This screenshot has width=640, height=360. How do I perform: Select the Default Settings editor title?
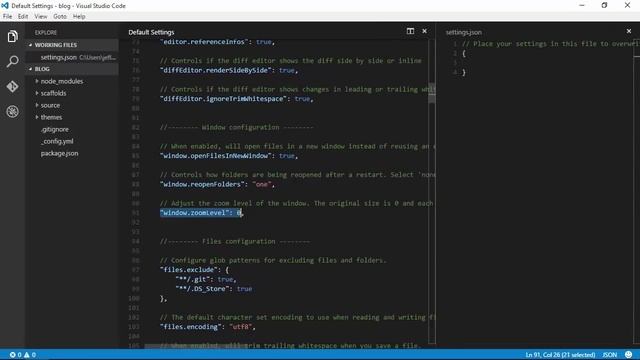pos(151,32)
